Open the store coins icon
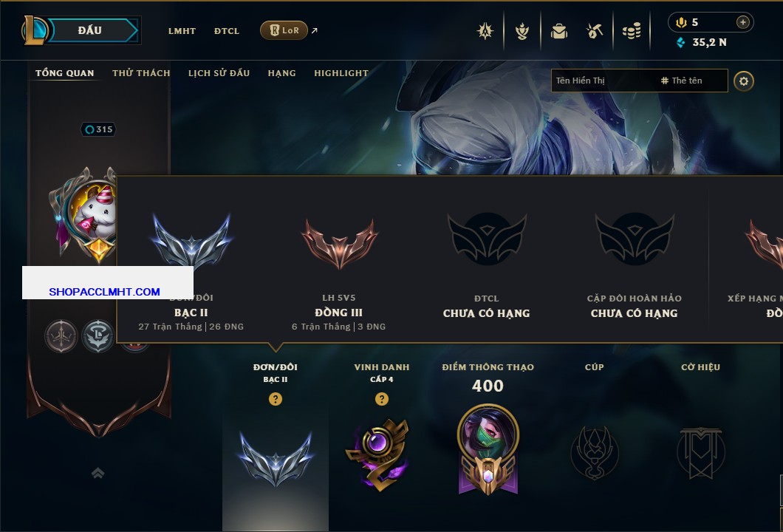Image resolution: width=783 pixels, height=532 pixels. (632, 31)
